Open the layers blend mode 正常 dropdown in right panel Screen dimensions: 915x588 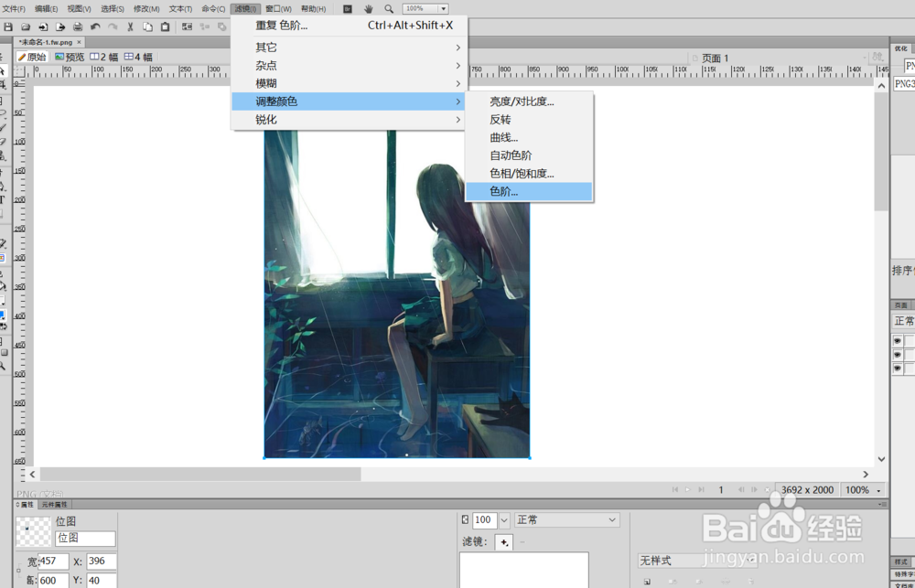click(903, 321)
